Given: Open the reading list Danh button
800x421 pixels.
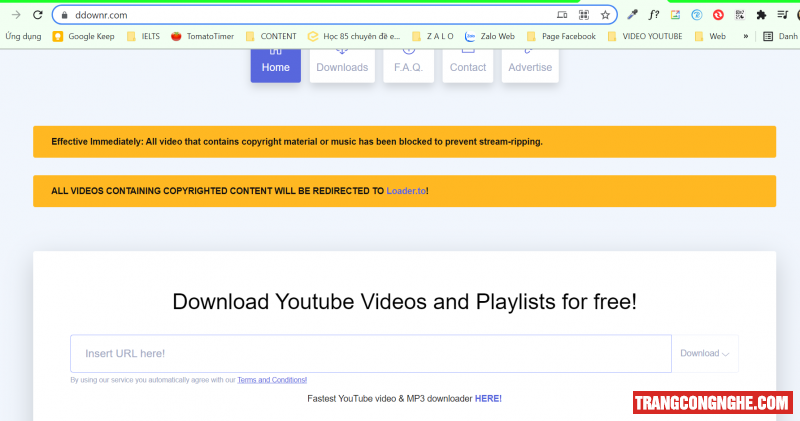Looking at the screenshot, I should click(x=781, y=36).
